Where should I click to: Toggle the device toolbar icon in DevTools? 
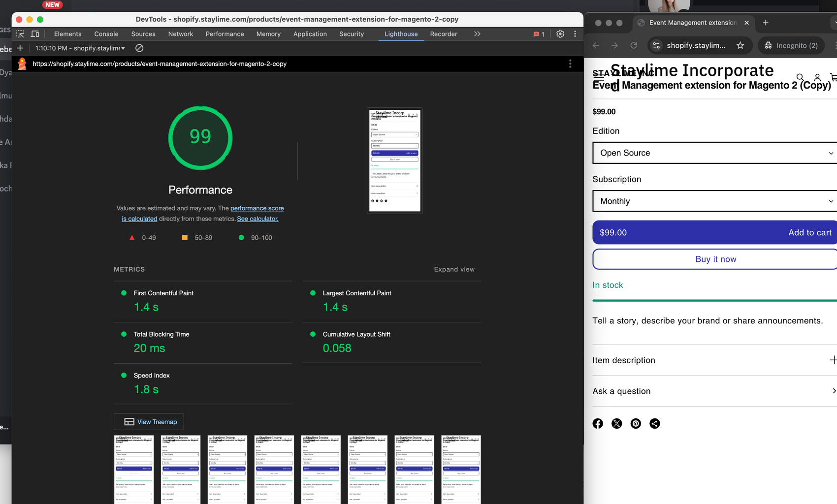[x=35, y=34]
